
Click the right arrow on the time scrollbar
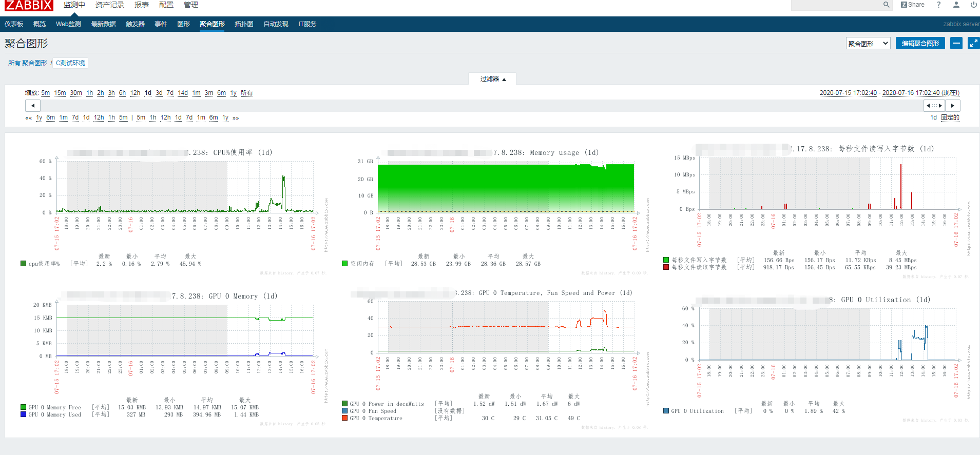(x=953, y=106)
